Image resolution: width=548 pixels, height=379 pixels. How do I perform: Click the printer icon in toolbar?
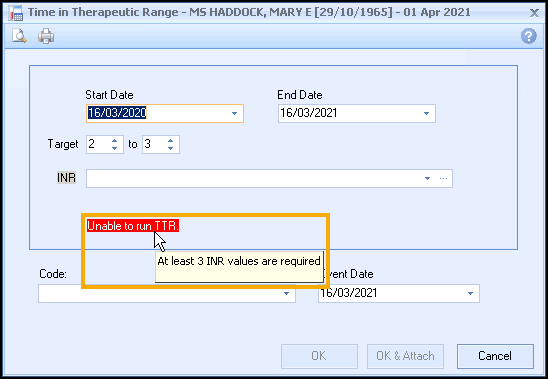coord(46,36)
